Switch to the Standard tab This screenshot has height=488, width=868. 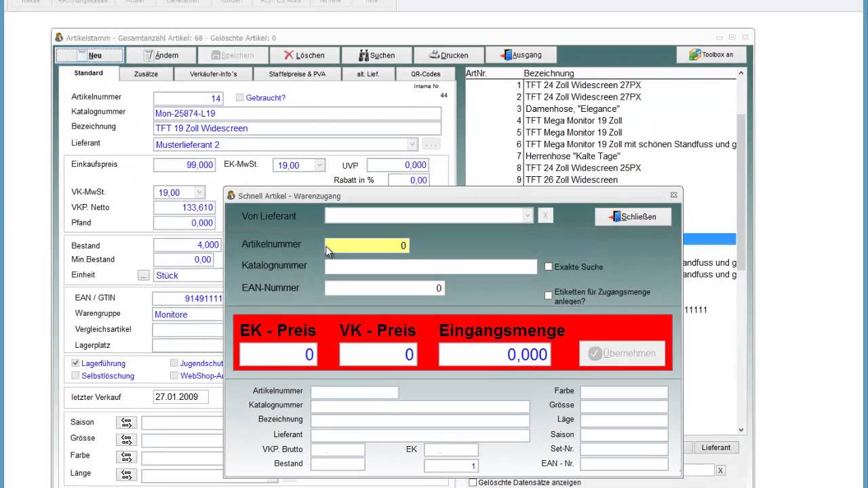88,73
